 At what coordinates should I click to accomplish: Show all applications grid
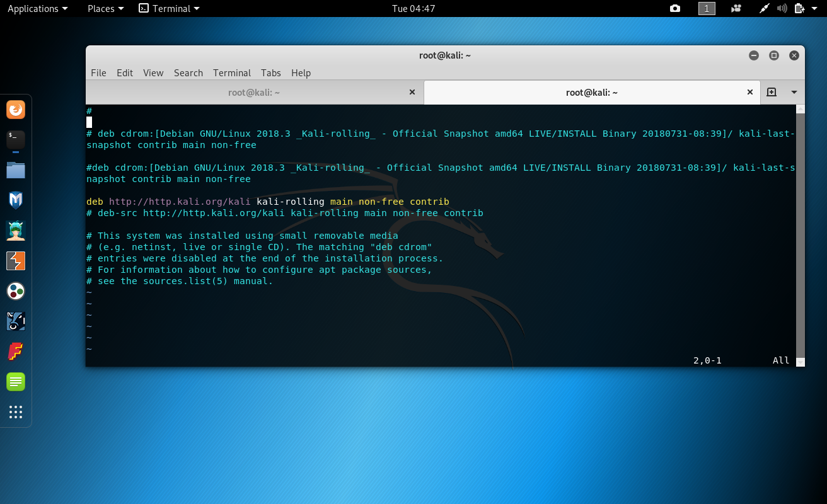point(16,412)
